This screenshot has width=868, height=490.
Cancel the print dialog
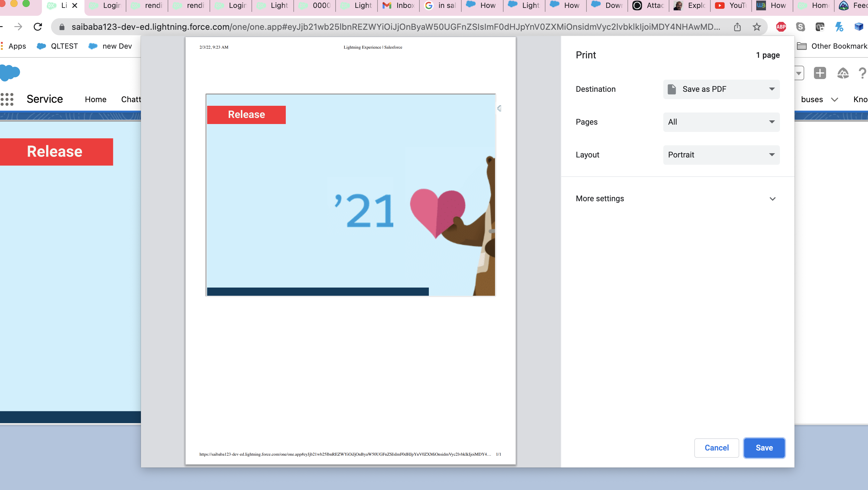pos(716,447)
